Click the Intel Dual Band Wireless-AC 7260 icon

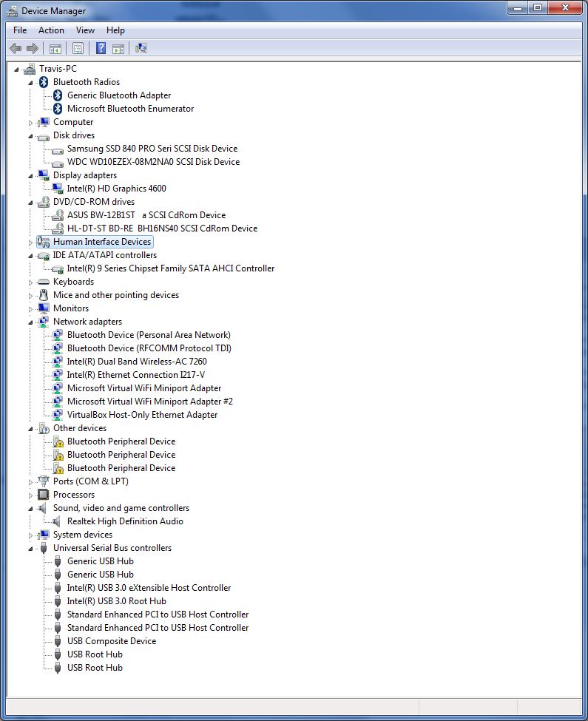click(x=58, y=362)
